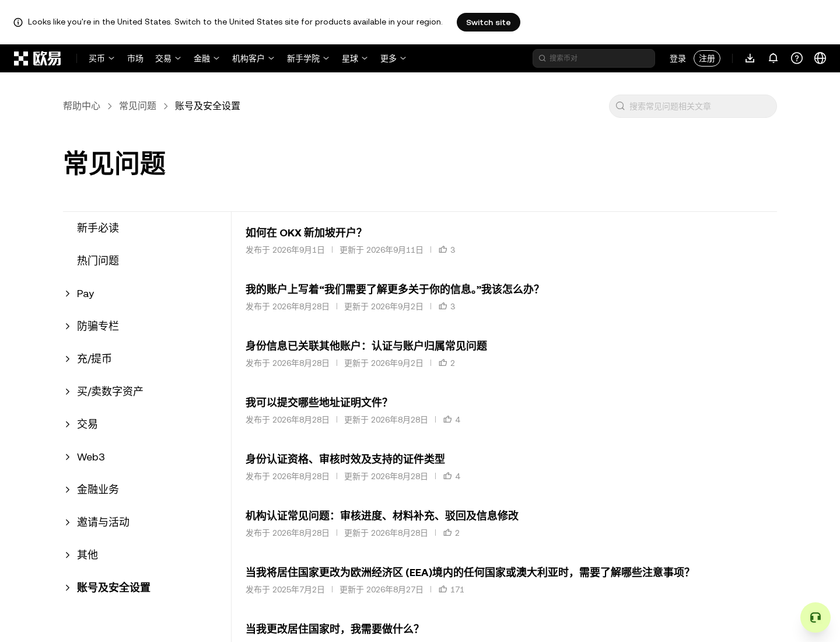Focus the 搜索常见问题相关文章 search field
The width and height of the screenshot is (840, 642).
coord(693,106)
